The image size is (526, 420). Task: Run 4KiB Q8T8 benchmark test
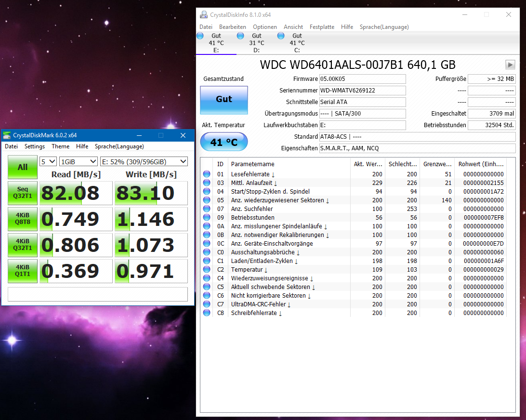[23, 219]
